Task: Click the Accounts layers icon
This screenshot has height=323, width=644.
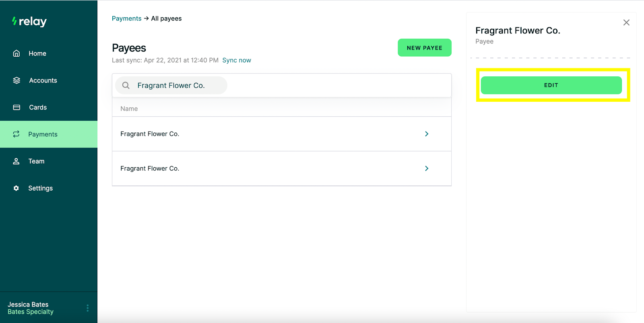Action: pyautogui.click(x=17, y=80)
